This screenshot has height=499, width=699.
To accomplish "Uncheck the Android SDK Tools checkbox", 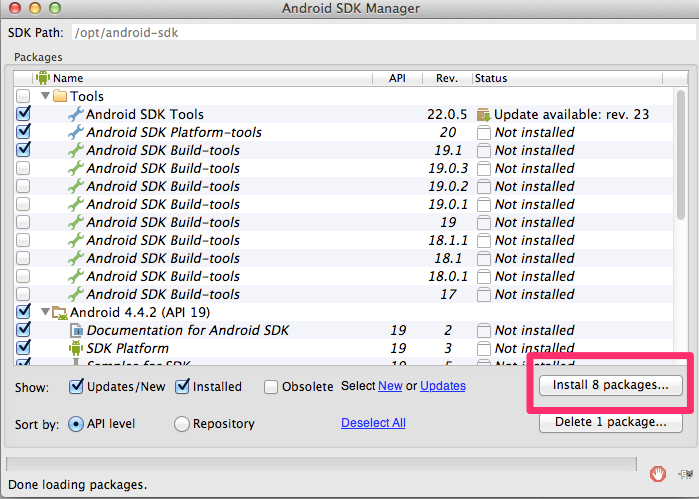I will (x=23, y=114).
